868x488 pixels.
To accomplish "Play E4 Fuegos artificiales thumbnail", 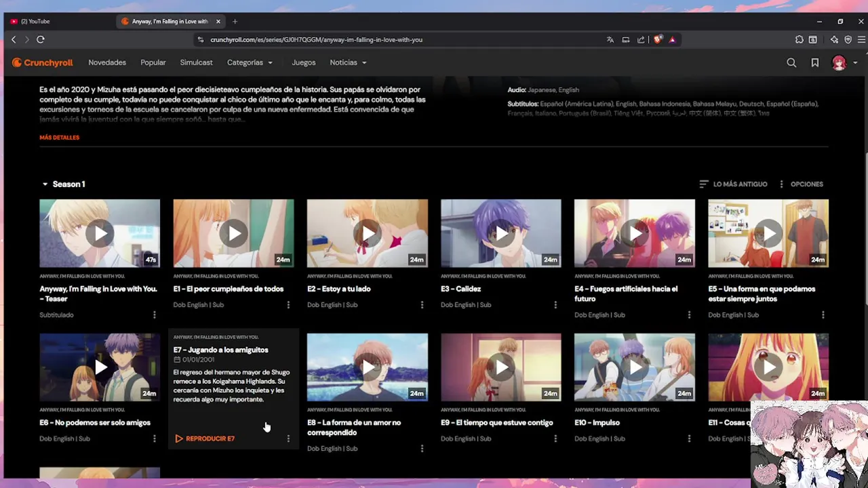I will [x=635, y=233].
